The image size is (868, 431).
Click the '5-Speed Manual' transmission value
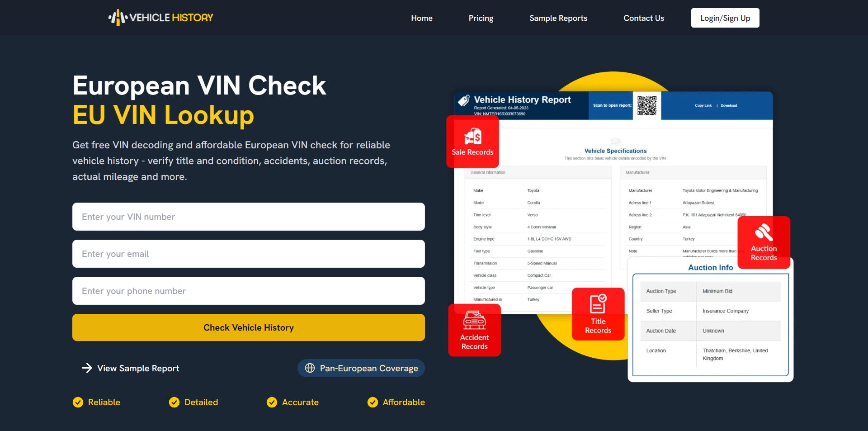(x=542, y=264)
